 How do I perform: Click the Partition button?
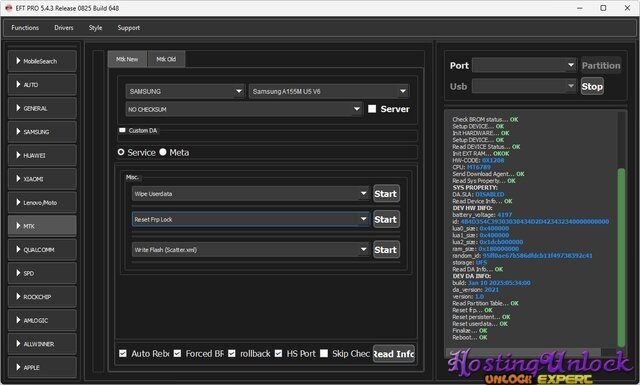coord(601,65)
